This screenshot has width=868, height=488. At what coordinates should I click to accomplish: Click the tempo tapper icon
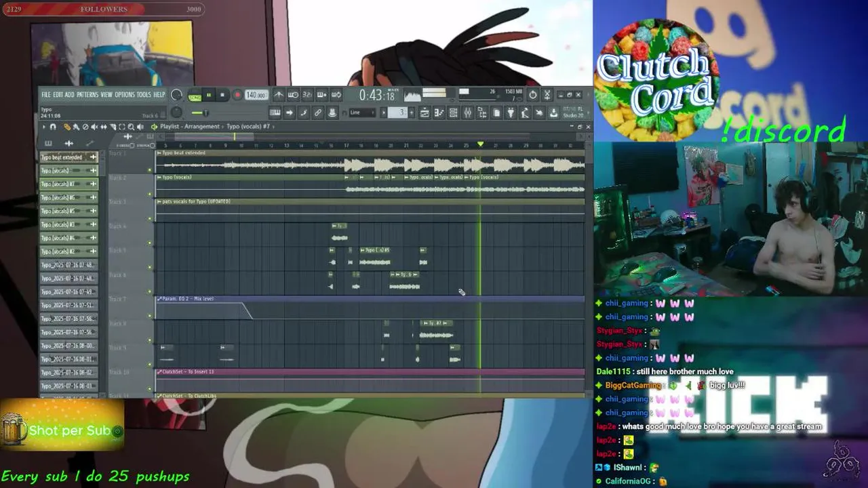point(525,113)
